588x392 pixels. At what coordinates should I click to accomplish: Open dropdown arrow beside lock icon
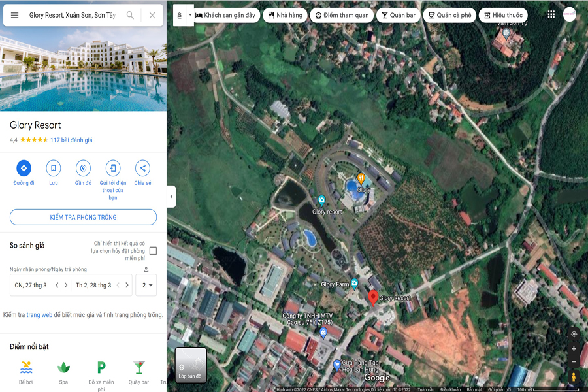point(189,15)
